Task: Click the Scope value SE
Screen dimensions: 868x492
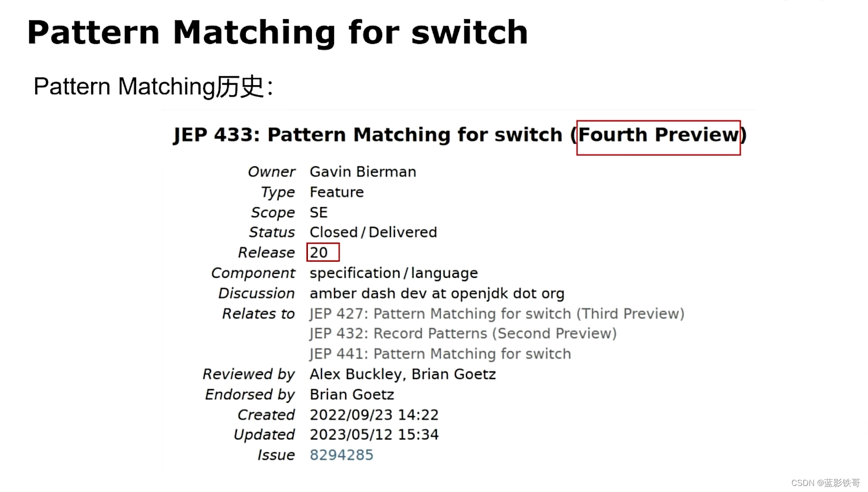Action: click(x=318, y=212)
